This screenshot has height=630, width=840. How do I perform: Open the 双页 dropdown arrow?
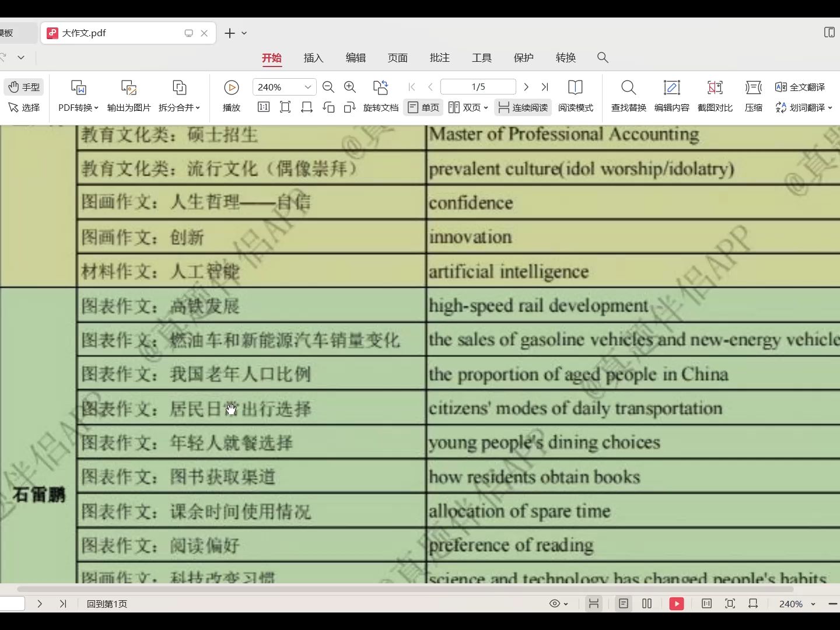coord(486,108)
